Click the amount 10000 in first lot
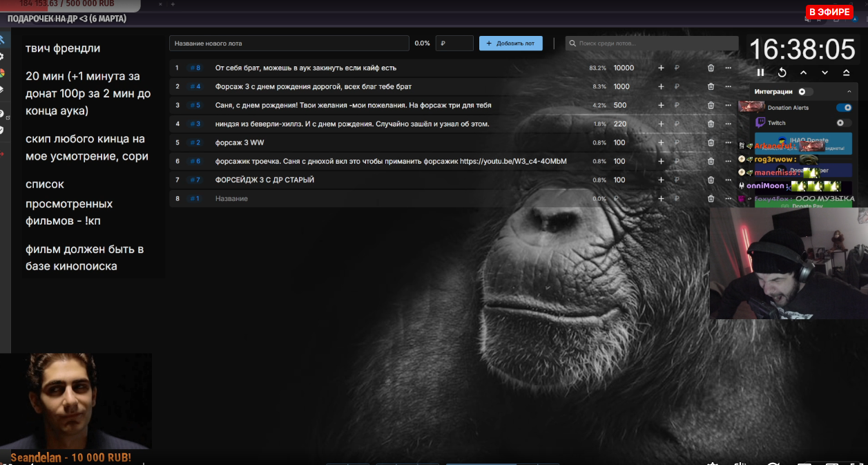Image resolution: width=868 pixels, height=465 pixels. click(x=624, y=68)
